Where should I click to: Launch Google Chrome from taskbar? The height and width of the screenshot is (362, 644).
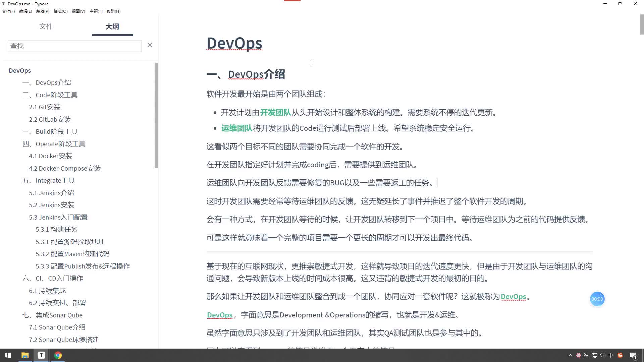[x=58, y=355]
